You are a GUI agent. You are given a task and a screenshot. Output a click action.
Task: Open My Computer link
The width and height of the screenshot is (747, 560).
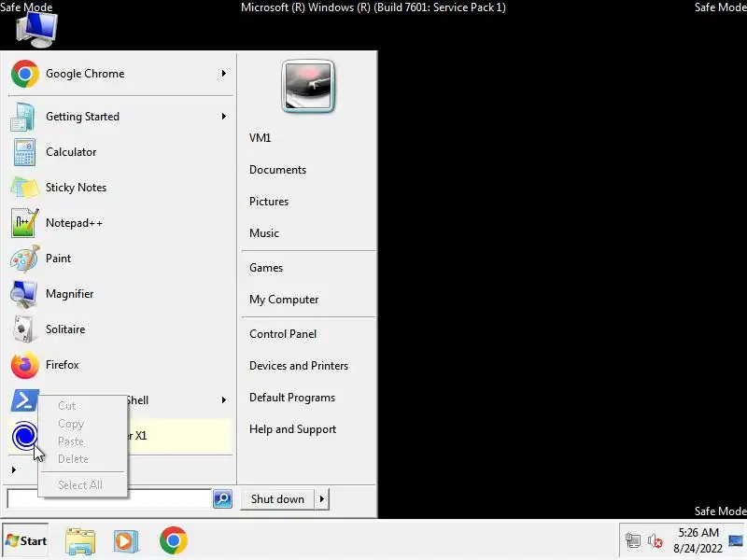[285, 300]
